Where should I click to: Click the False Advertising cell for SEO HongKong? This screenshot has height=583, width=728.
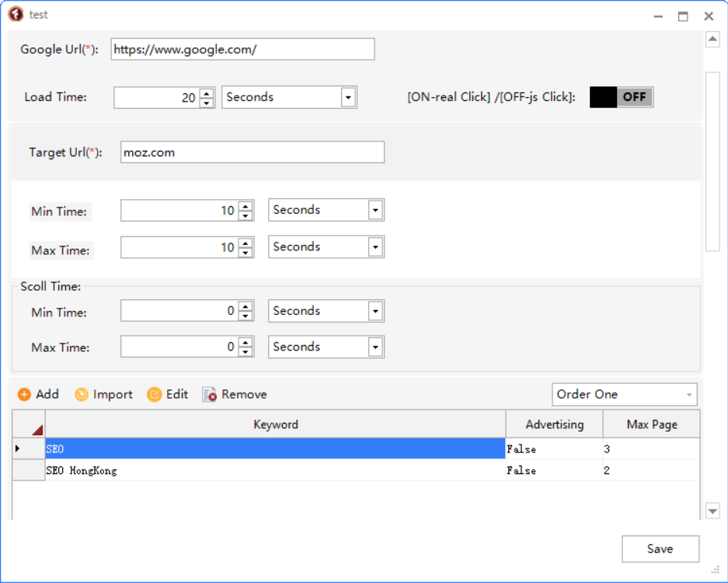pos(555,470)
